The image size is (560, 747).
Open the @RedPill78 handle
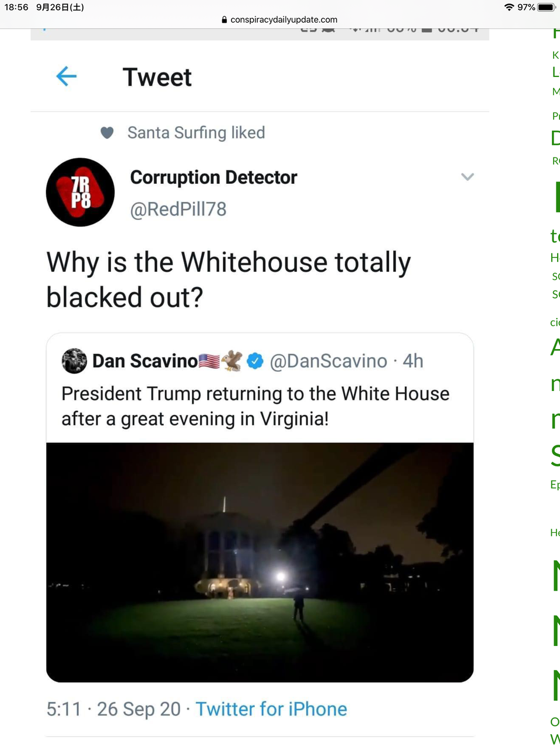(178, 209)
